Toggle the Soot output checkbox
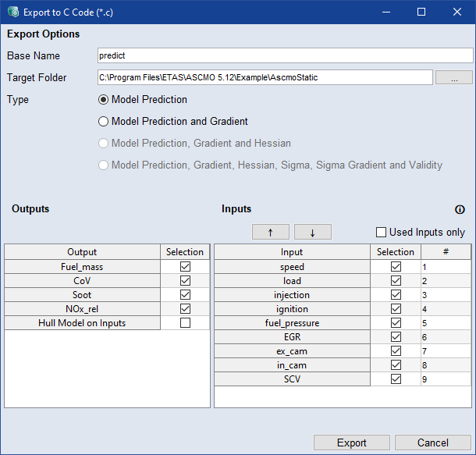 [185, 295]
